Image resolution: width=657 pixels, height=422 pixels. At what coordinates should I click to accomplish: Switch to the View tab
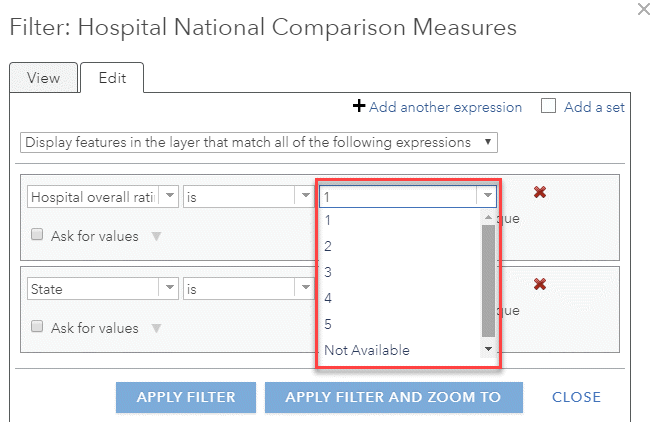43,78
